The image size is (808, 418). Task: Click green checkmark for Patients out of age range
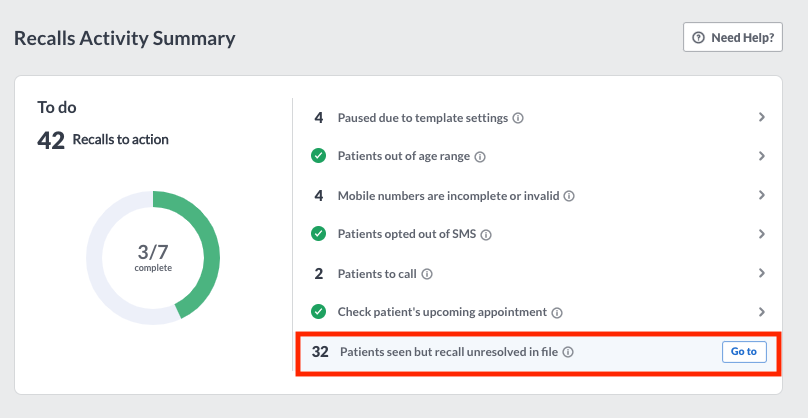318,156
